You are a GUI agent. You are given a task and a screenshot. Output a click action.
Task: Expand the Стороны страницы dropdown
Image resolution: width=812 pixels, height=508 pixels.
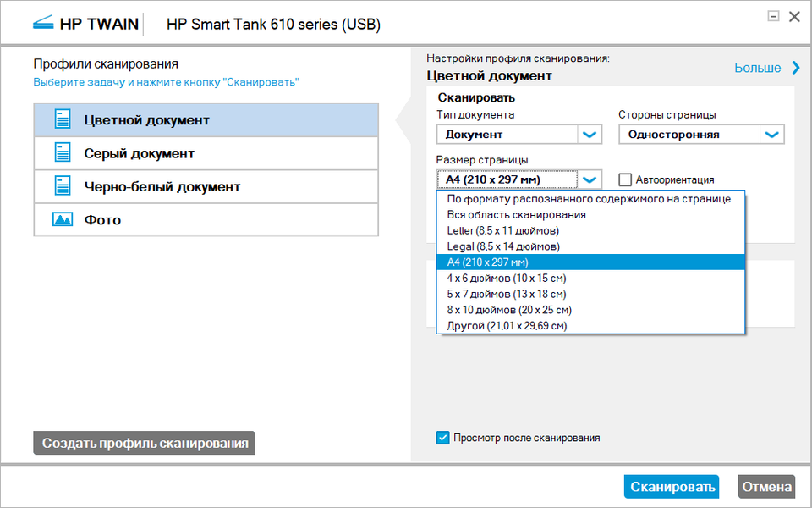point(771,135)
